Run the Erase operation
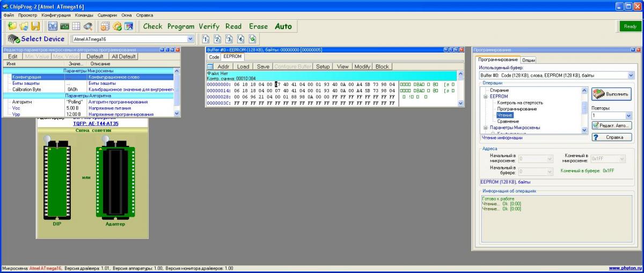Viewport: 644px width, 273px height. [x=258, y=26]
